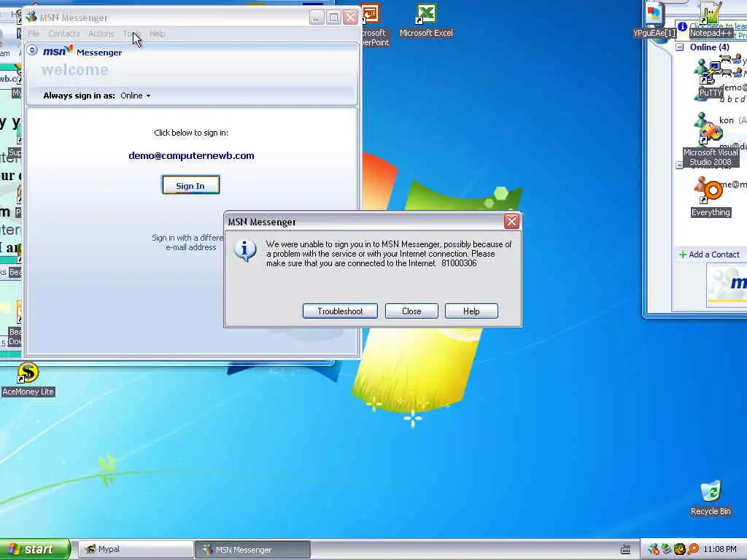
Task: Select the Recycle Bin desktop icon
Action: (x=711, y=498)
